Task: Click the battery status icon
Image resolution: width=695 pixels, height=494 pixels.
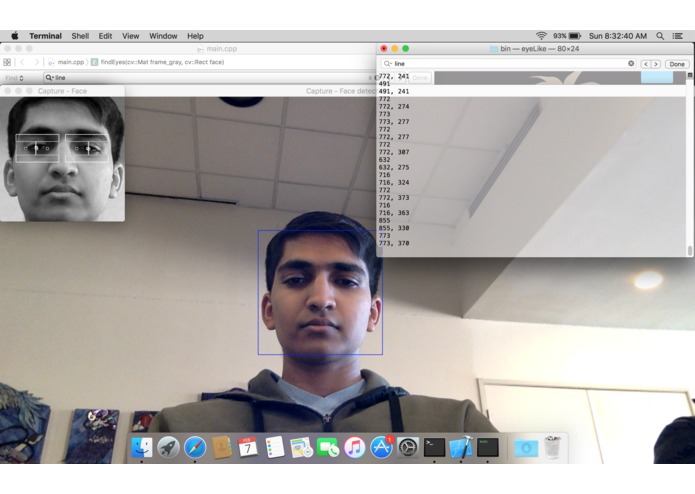Action: tap(575, 36)
